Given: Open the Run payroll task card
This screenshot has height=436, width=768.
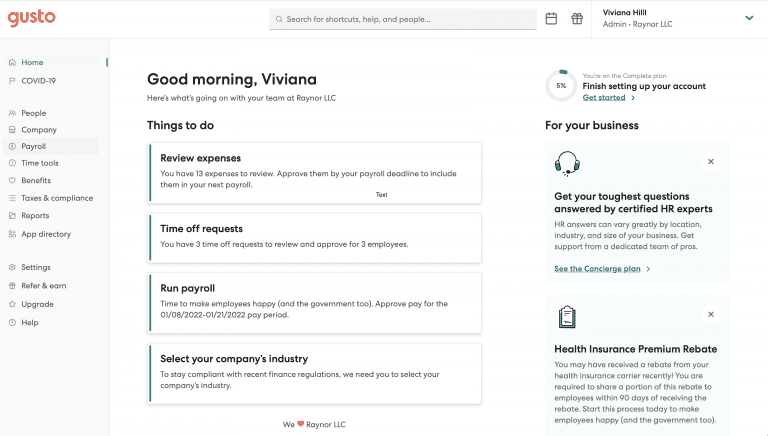Looking at the screenshot, I should (315, 302).
